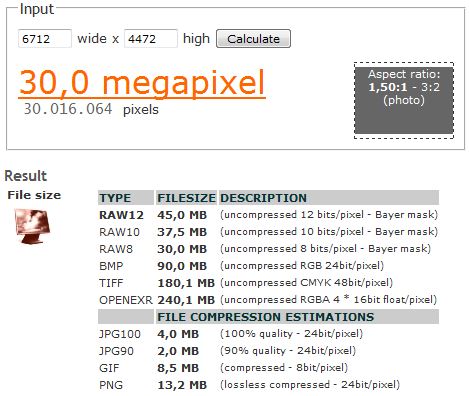Image resolution: width=469 pixels, height=396 pixels.
Task: Select the JPG90 2,0 MB value
Action: (x=178, y=351)
